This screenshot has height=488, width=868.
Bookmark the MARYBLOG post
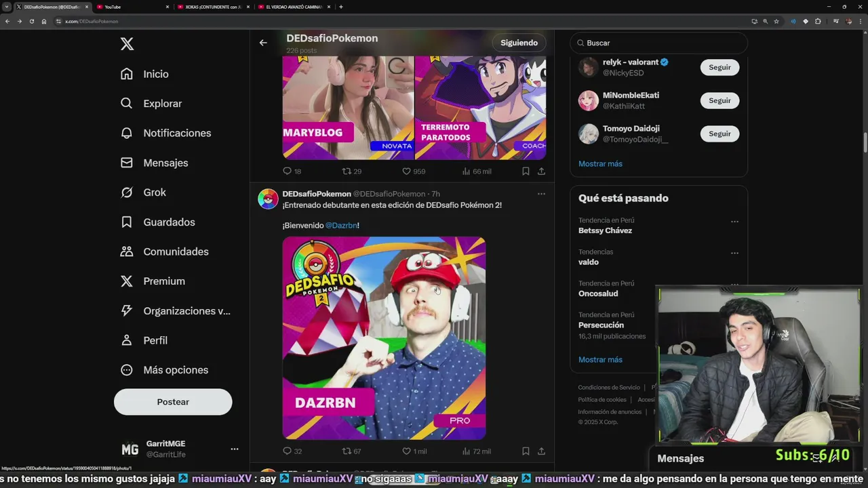click(526, 171)
